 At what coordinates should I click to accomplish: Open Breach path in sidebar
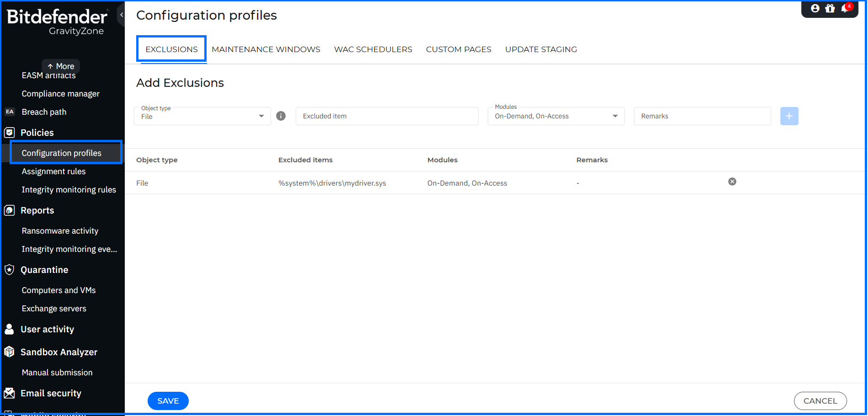pyautogui.click(x=44, y=112)
